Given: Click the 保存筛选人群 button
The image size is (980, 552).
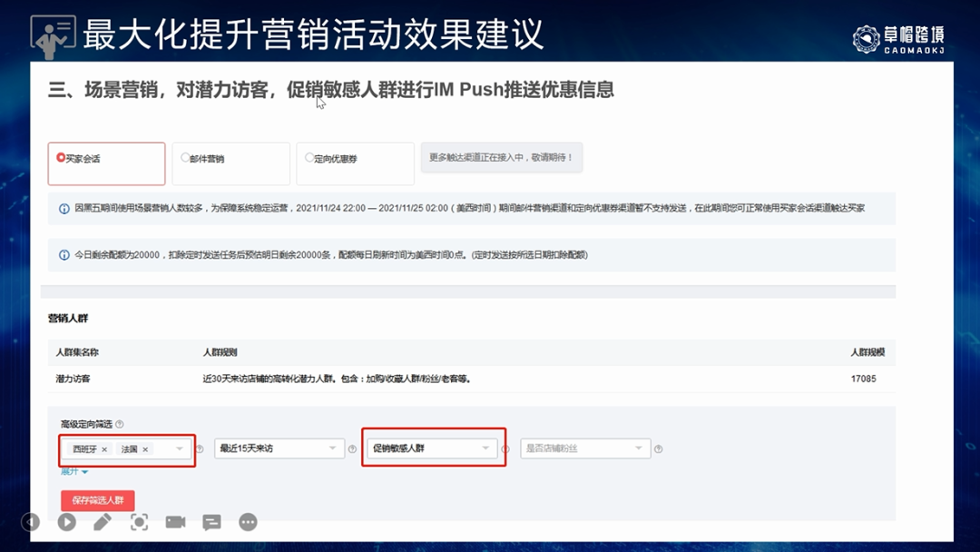Looking at the screenshot, I should 97,500.
